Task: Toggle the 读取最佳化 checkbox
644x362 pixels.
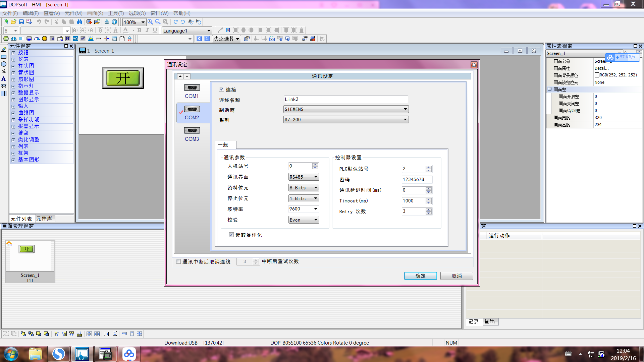Action: point(231,235)
